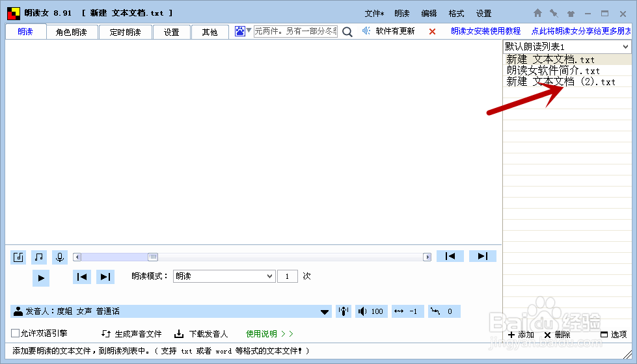
Task: Open the 朗读 menu in title bar
Action: pos(401,14)
